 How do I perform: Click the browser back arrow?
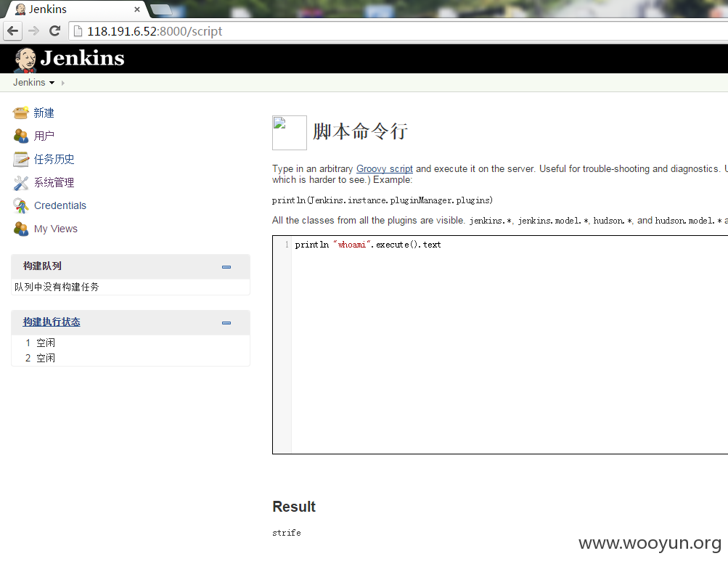pos(13,31)
